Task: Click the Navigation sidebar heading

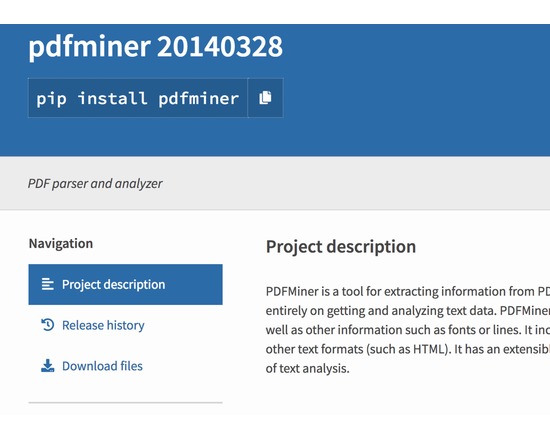Action: tap(61, 244)
